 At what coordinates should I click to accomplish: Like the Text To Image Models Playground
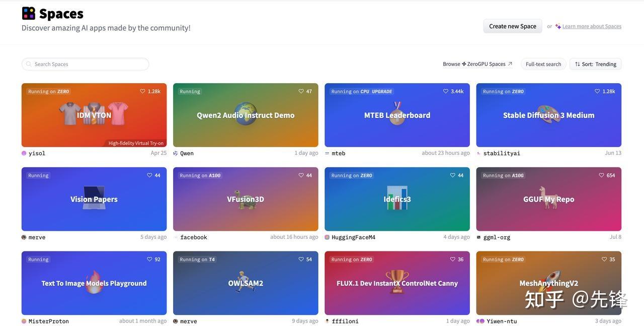[x=149, y=259]
